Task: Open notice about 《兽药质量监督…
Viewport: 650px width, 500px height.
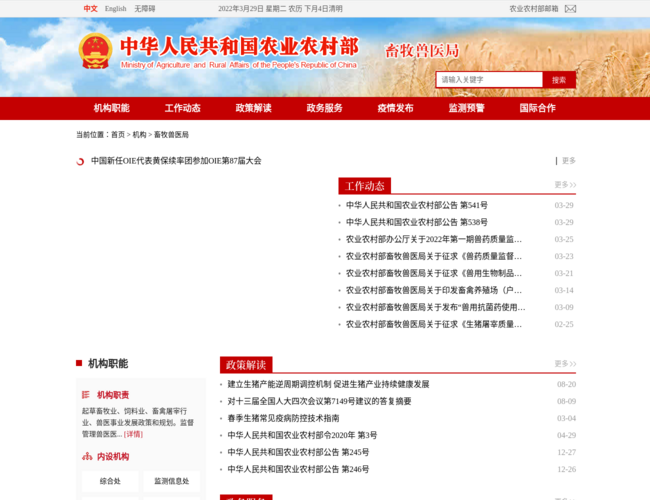Action: pyautogui.click(x=434, y=256)
